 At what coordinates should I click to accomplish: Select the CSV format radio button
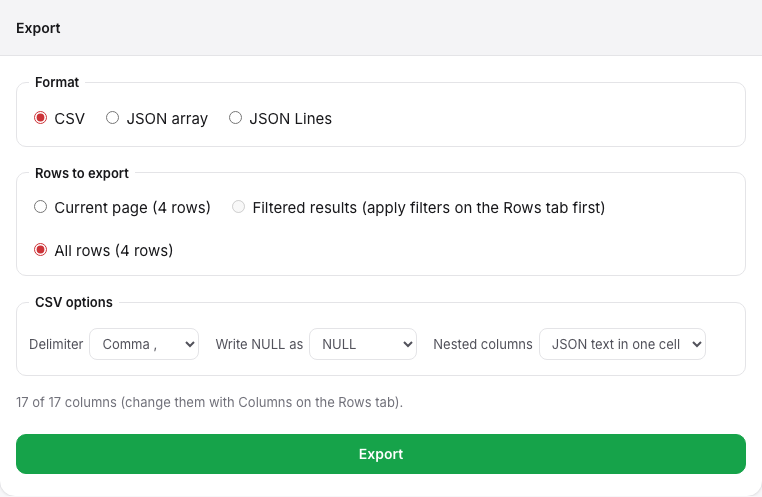(x=40, y=118)
